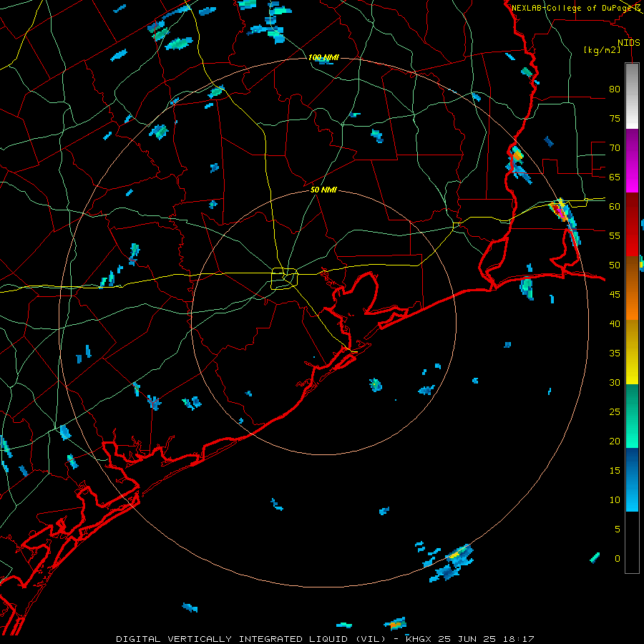Click the 5 value on the scale
644x644 pixels.
pos(618,529)
